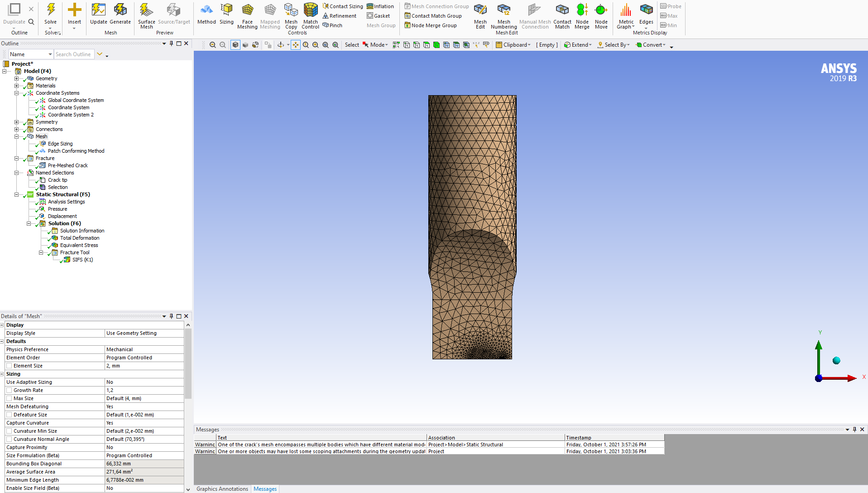Enable the Element Size checkbox
868x493 pixels.
(x=9, y=366)
